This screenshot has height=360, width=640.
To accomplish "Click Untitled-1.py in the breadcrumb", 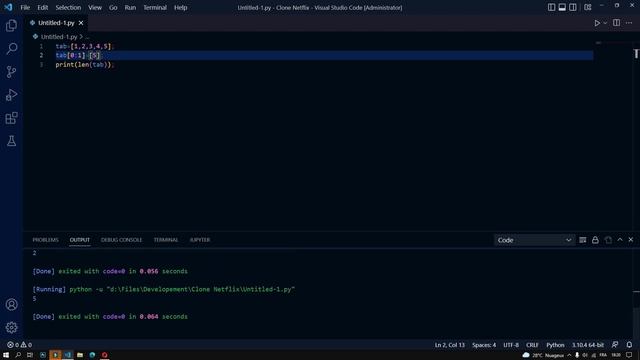I will pyautogui.click(x=59, y=37).
